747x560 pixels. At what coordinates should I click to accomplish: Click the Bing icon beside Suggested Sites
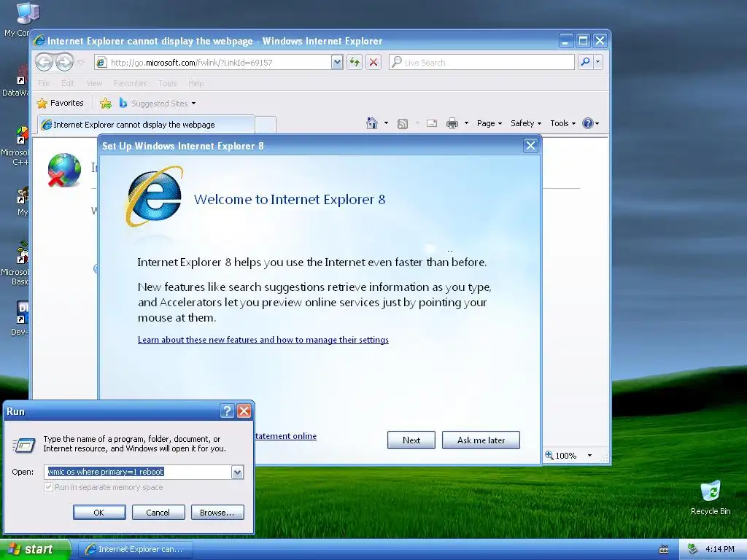123,103
